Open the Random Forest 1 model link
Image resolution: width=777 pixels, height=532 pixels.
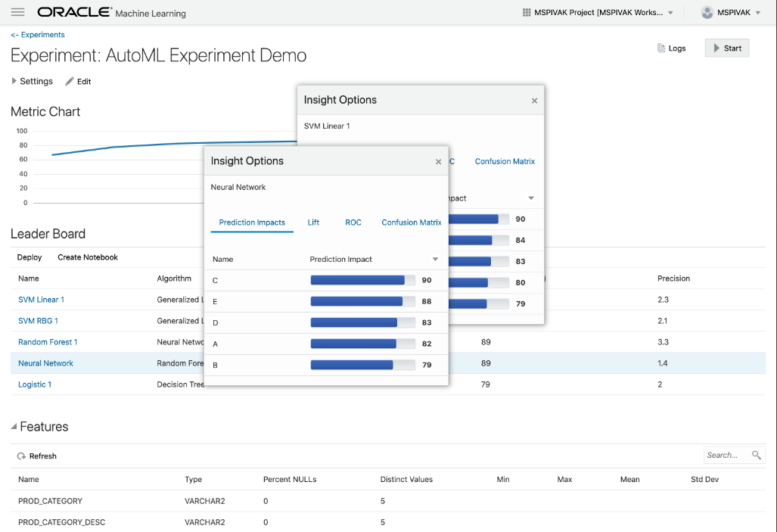tap(48, 342)
